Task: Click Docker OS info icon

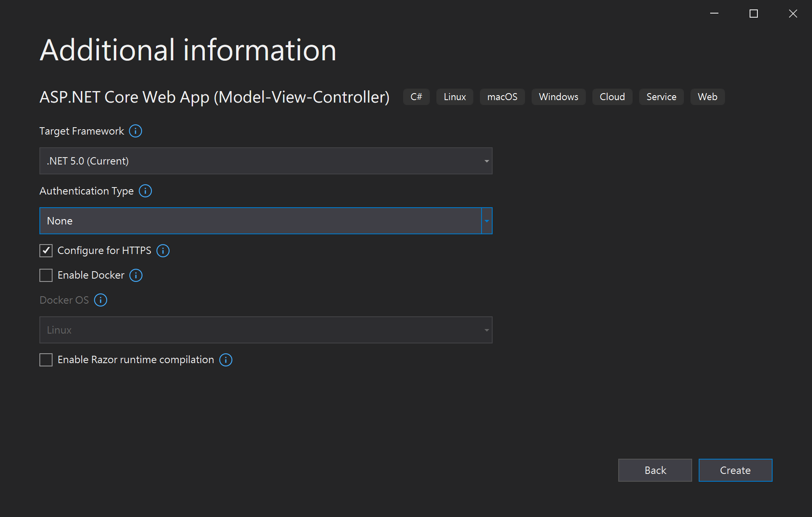Action: 101,300
